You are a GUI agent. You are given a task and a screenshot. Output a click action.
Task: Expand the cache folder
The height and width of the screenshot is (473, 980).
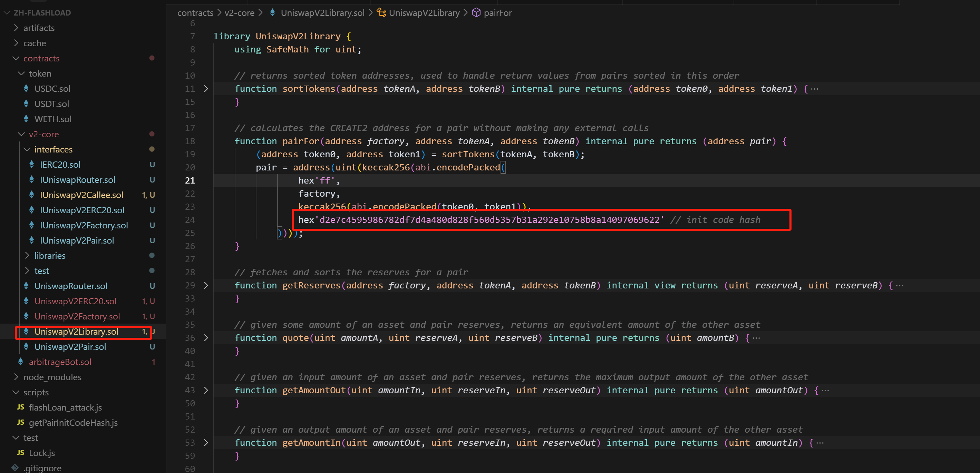[16, 43]
